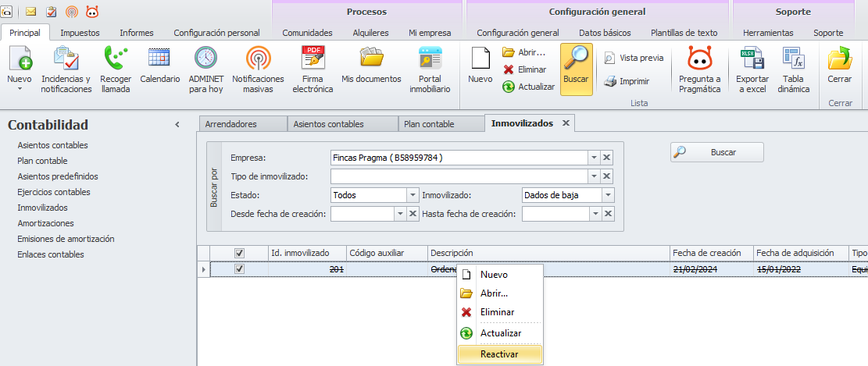Click Recoger llamada phone icon
The image size is (868, 366).
tap(116, 58)
